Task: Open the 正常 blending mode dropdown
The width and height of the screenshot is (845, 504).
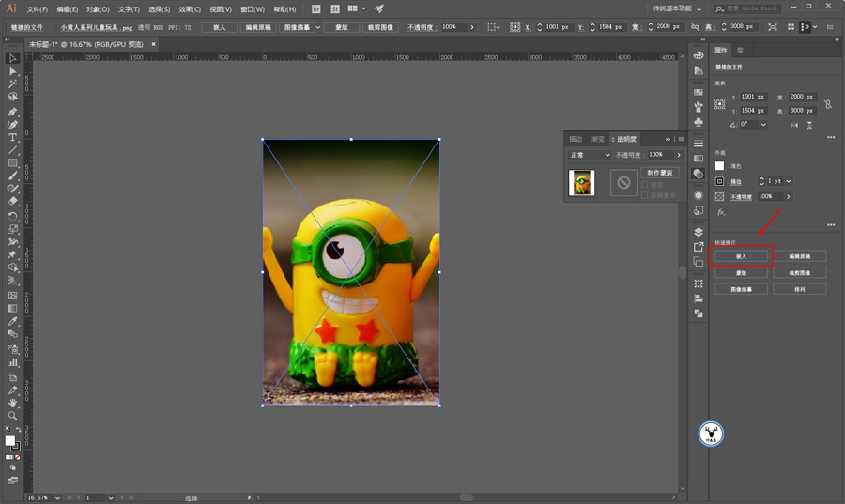Action: pos(589,155)
